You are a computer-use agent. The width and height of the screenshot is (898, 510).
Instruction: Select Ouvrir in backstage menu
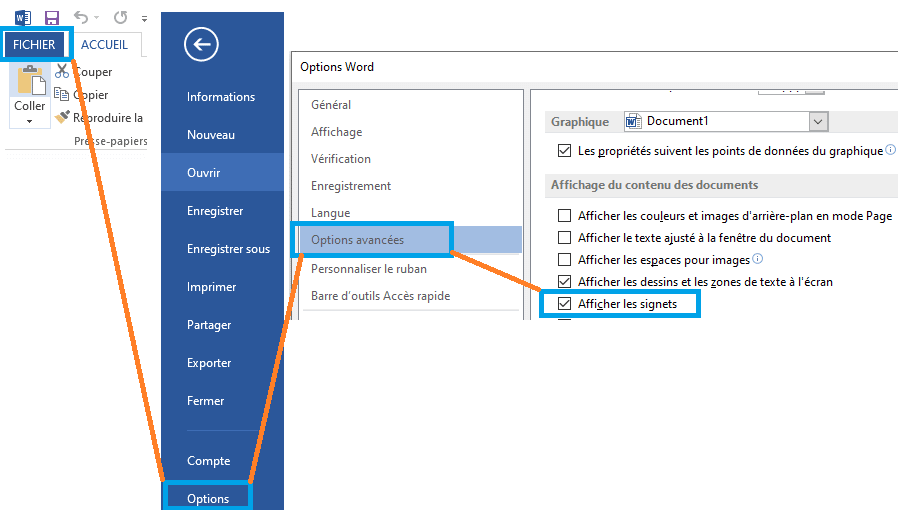(222, 172)
